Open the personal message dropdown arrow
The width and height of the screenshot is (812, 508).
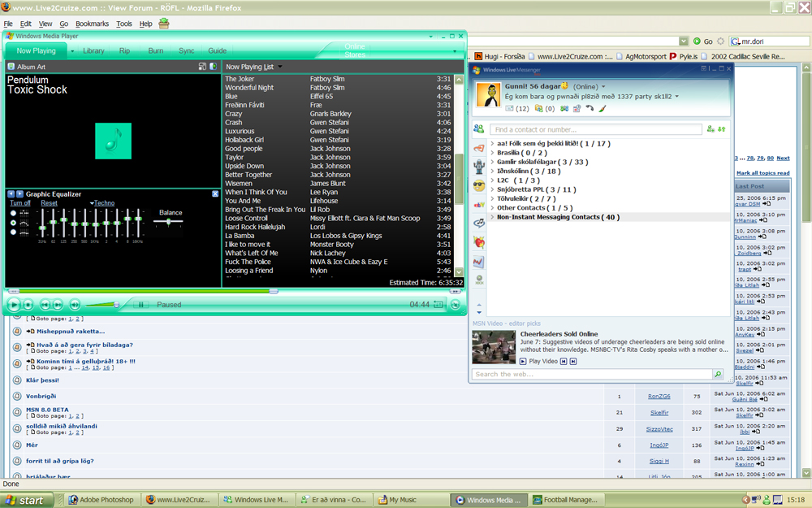tap(676, 97)
